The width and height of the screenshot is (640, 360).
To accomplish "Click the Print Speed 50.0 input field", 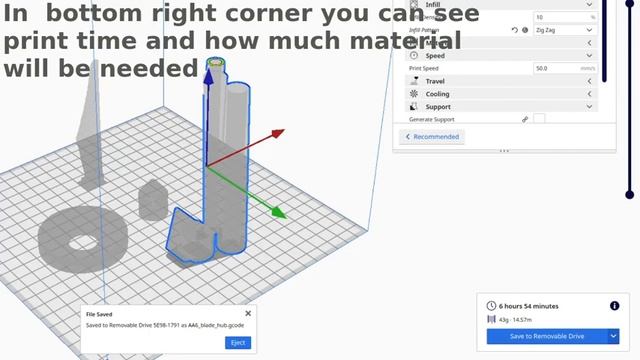I will coord(565,68).
